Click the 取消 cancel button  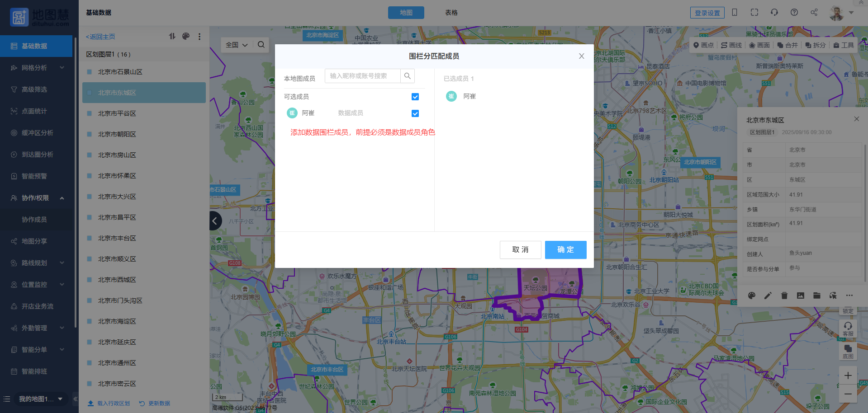[x=520, y=249]
